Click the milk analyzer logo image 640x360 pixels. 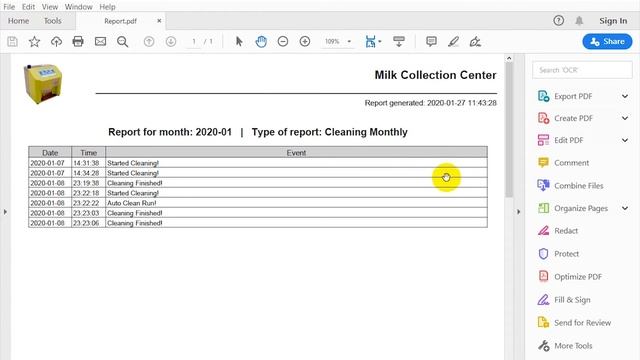[43, 84]
